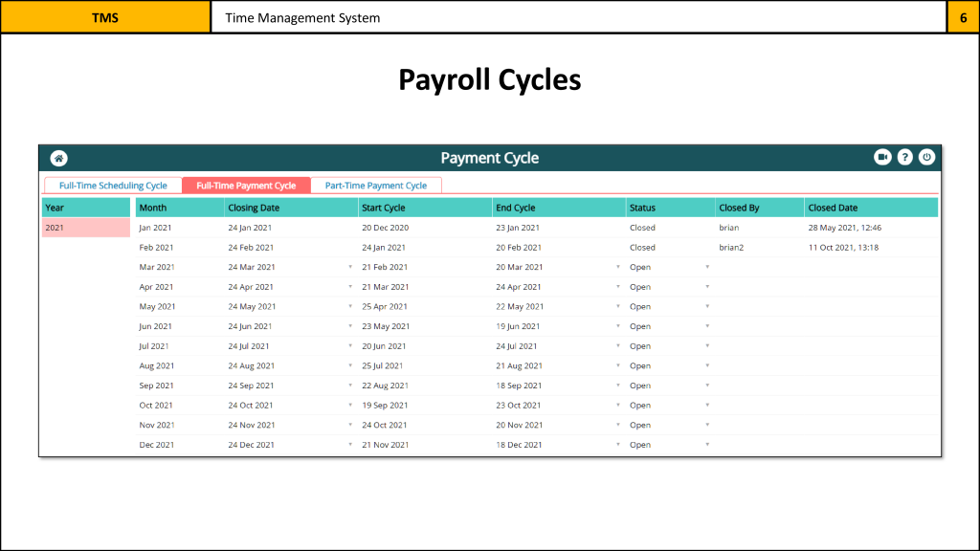Open the video camera tutorial icon
Image resolution: width=980 pixels, height=551 pixels.
point(882,157)
